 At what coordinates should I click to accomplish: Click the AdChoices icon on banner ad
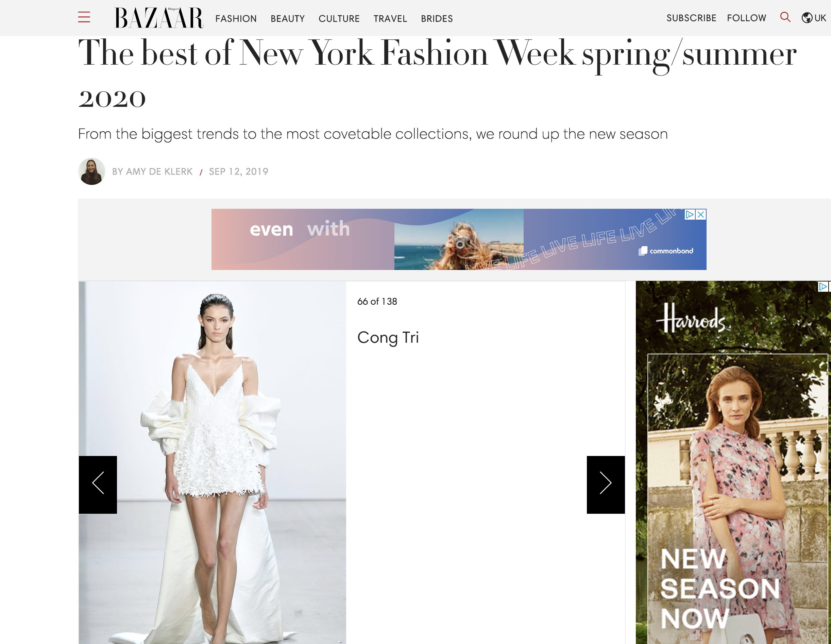coord(690,215)
